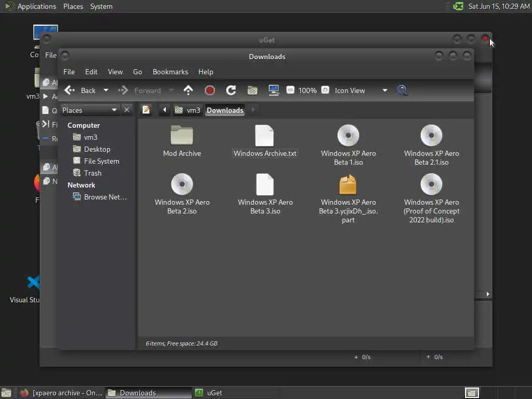
Task: Open the search magnifier tool
Action: [402, 90]
